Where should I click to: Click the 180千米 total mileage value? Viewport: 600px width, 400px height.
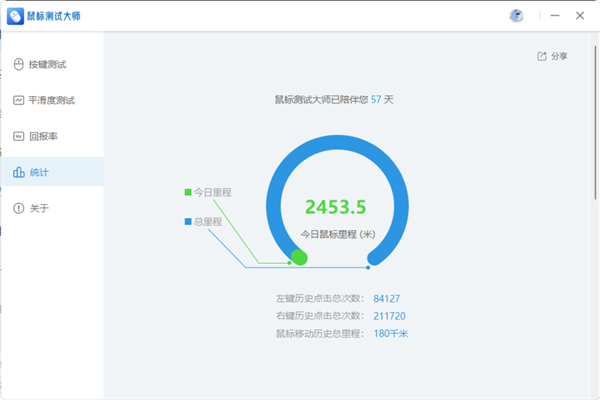[x=390, y=333]
